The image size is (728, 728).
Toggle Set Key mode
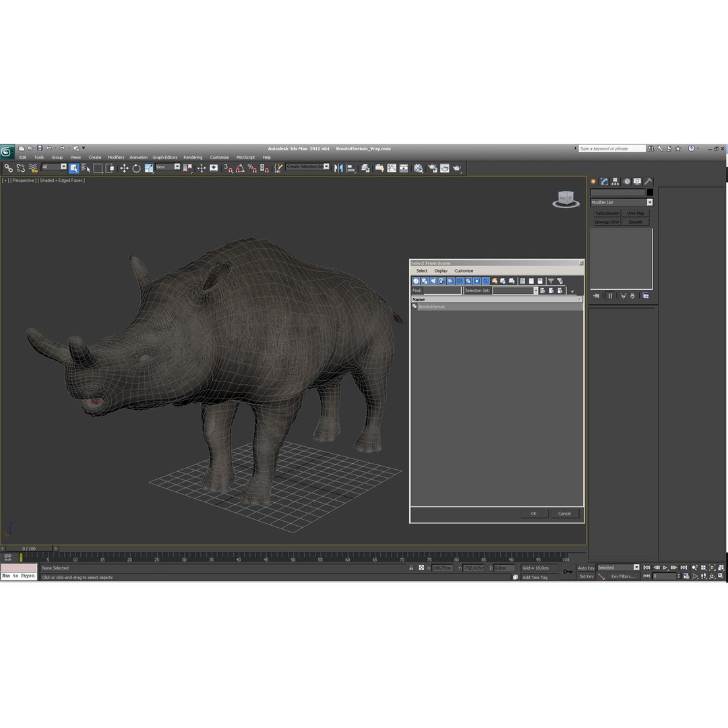pos(586,576)
